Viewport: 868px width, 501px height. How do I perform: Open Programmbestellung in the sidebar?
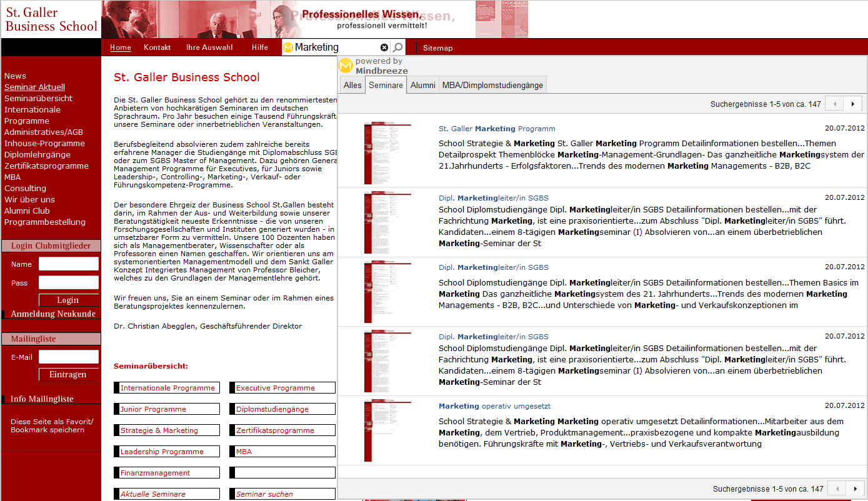click(45, 222)
